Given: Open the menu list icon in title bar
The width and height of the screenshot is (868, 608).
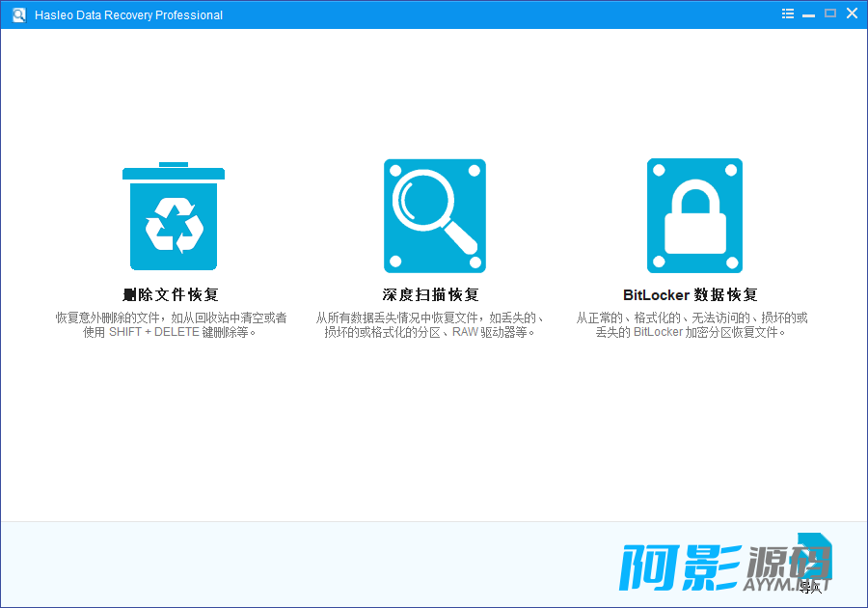Looking at the screenshot, I should (788, 14).
